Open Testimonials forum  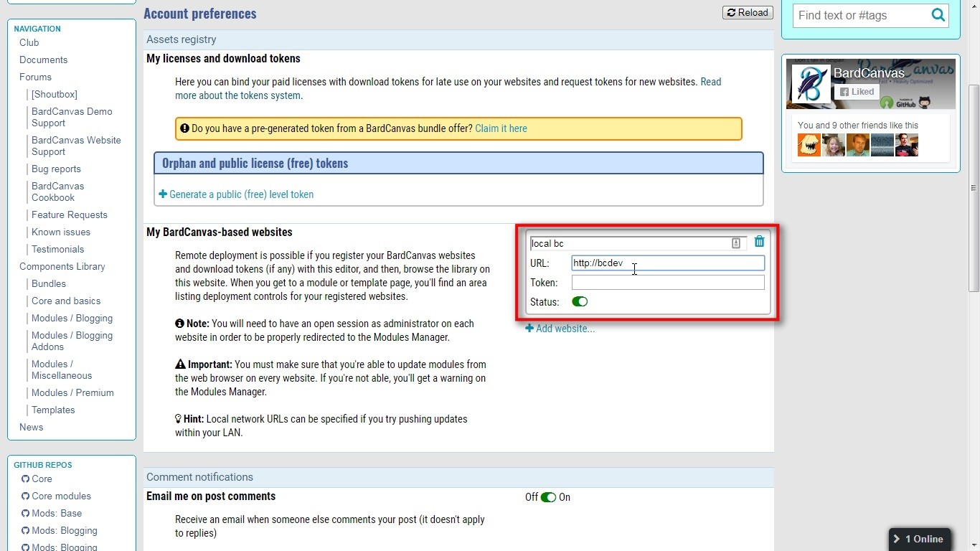[57, 249]
